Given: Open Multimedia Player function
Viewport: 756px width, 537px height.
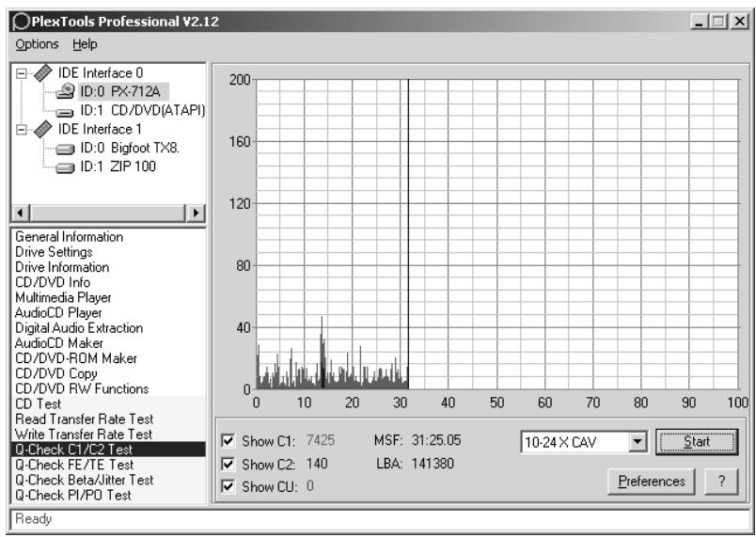Looking at the screenshot, I should pos(63,297).
